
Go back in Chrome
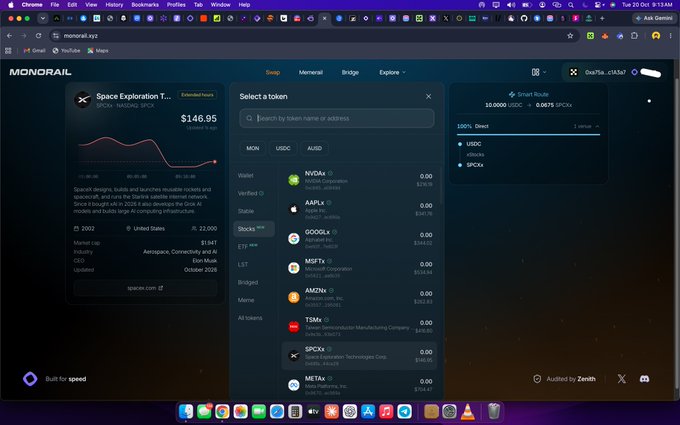10,36
